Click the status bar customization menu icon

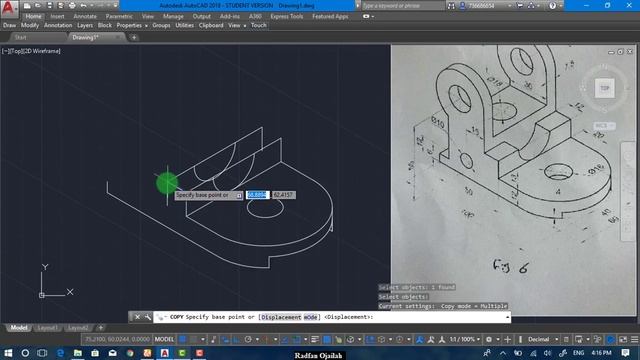click(634, 339)
